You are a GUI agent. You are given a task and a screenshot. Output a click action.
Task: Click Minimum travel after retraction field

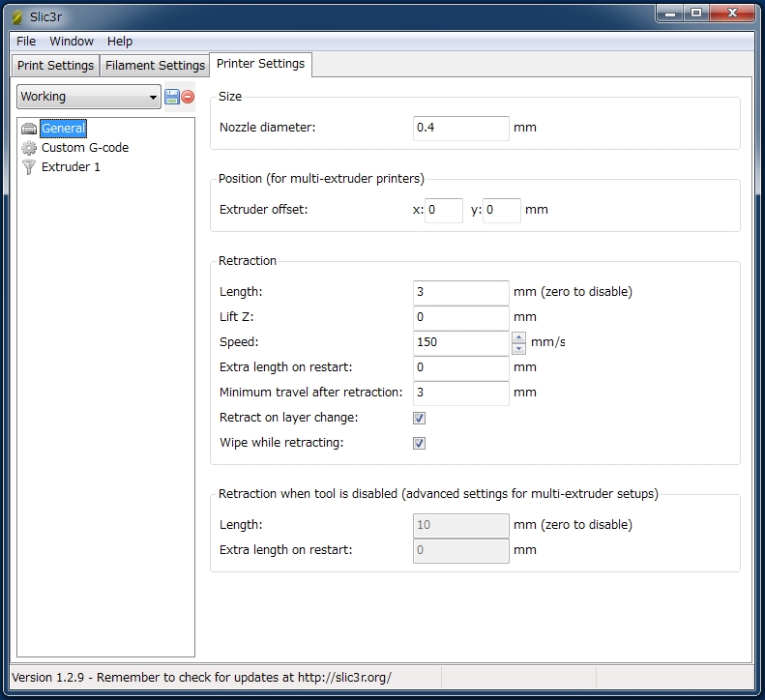click(461, 394)
